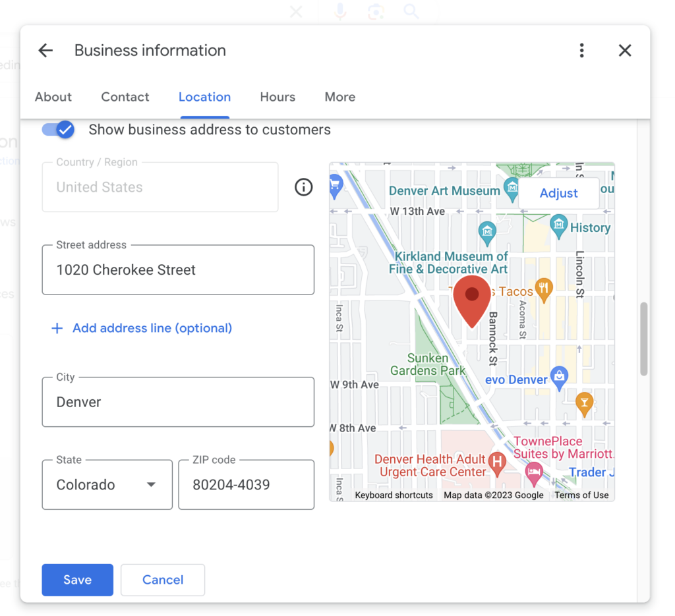This screenshot has height=616, width=675.
Task: Save the business location changes
Action: point(77,580)
